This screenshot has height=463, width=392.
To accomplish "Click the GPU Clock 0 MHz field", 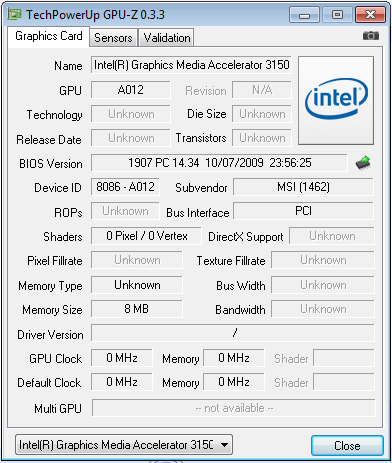I will (x=122, y=358).
